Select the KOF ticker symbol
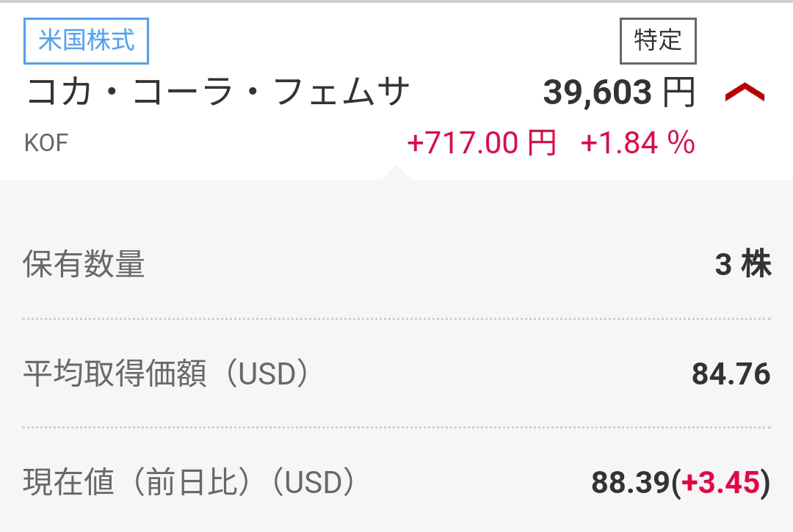This screenshot has height=532, width=793. (46, 143)
